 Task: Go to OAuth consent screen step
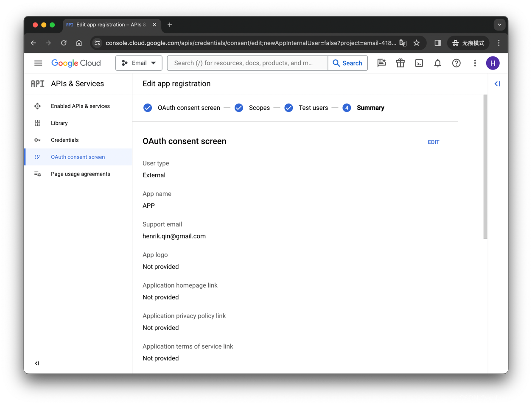coord(182,108)
